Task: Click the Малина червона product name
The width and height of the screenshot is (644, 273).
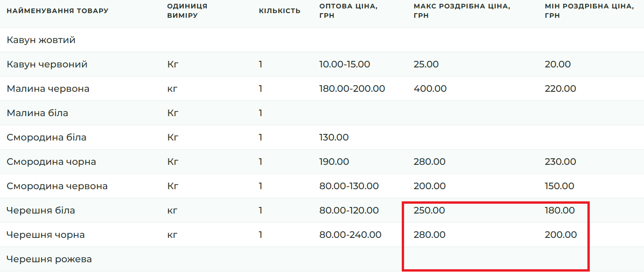Action: click(48, 89)
